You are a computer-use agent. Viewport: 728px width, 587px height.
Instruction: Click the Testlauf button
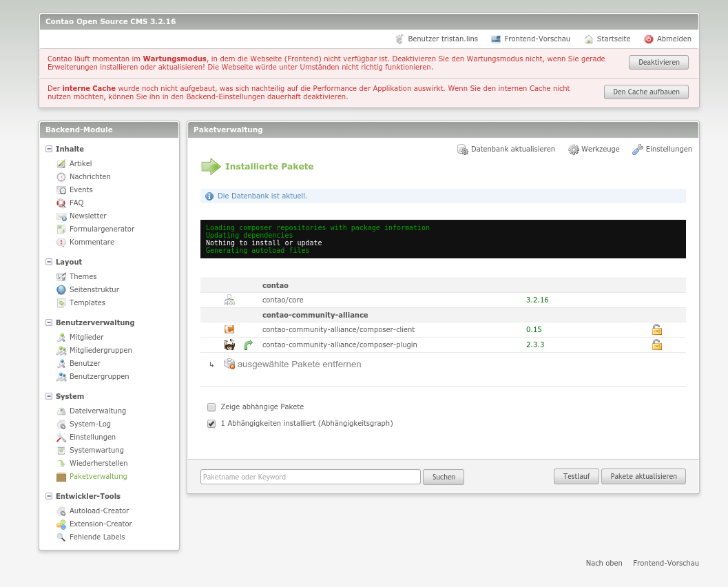pos(576,477)
